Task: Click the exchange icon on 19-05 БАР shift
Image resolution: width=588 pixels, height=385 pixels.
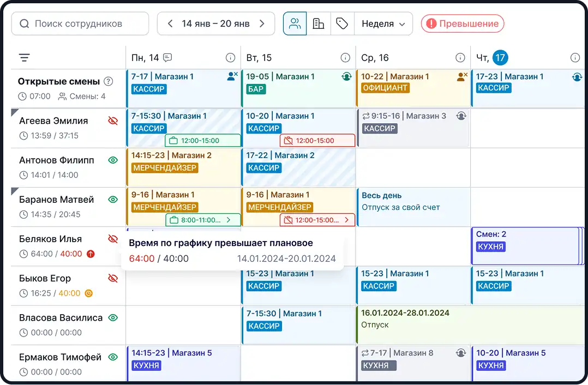Action: [x=346, y=76]
